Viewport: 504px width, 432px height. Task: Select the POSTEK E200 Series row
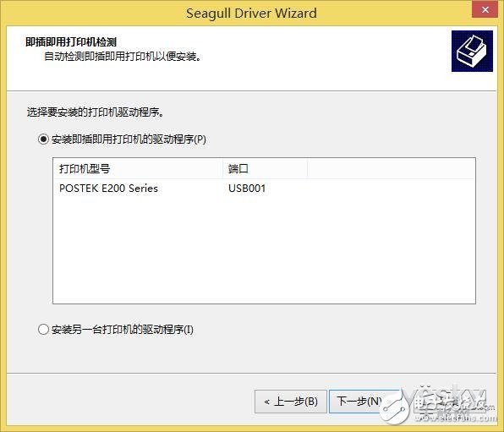[x=264, y=188]
